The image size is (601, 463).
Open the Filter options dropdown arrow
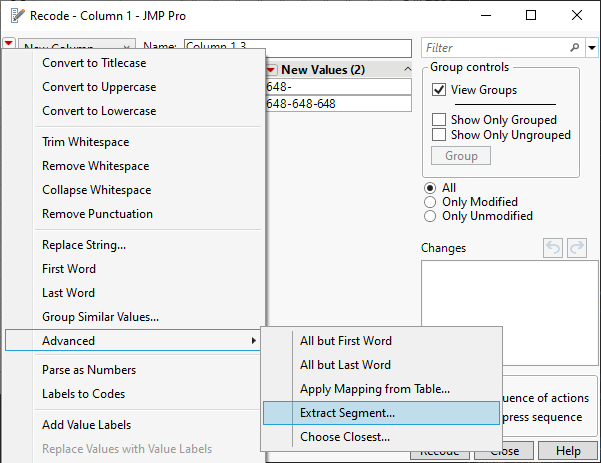coord(590,47)
